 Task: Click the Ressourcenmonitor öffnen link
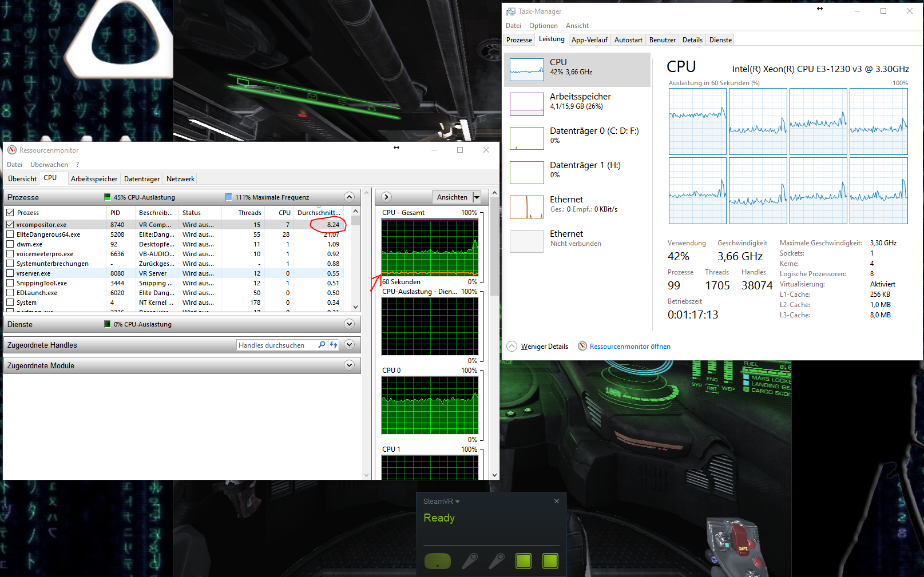pos(630,347)
